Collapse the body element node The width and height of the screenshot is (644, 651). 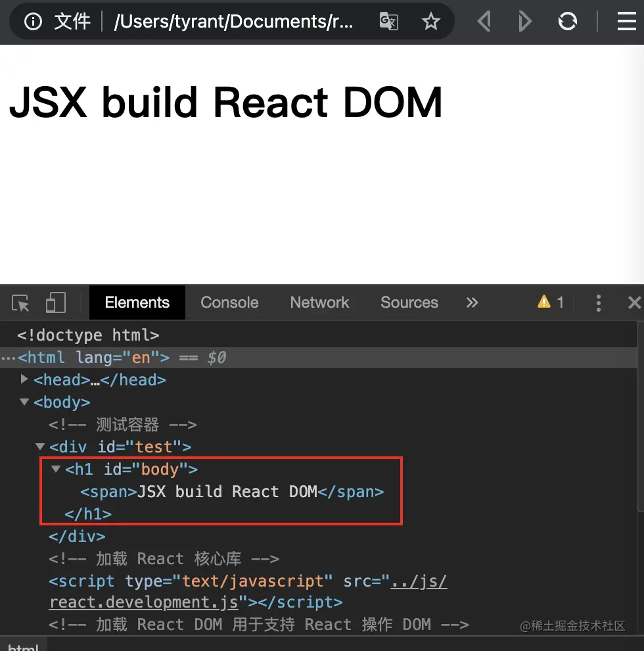(x=24, y=402)
